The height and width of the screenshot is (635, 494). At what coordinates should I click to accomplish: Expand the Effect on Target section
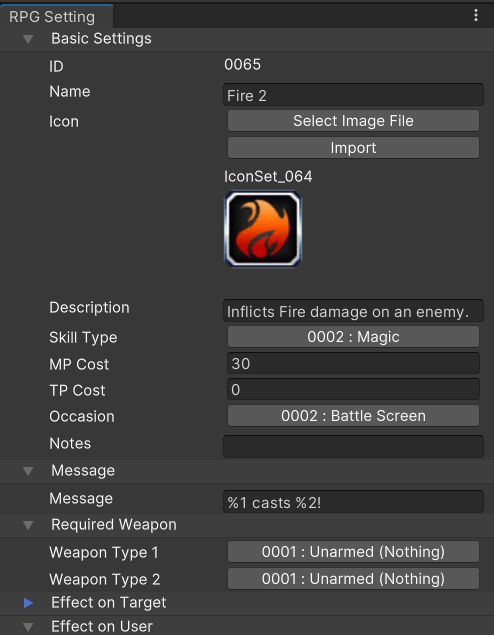[28, 603]
